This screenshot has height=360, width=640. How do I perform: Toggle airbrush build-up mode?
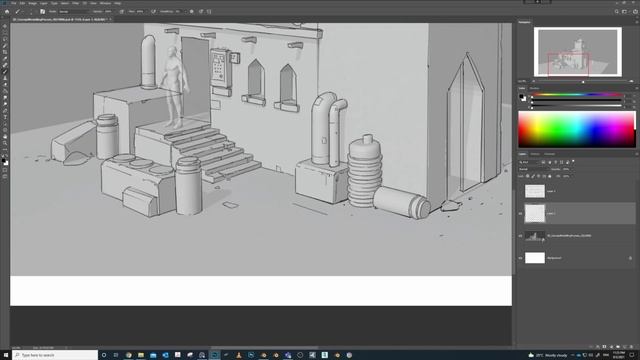pyautogui.click(x=153, y=11)
